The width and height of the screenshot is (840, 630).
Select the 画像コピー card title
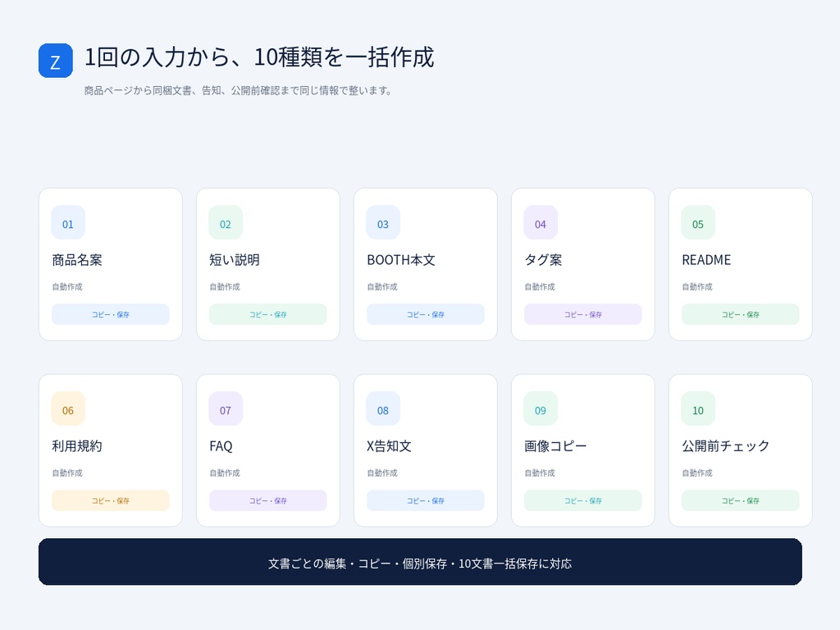pos(555,446)
